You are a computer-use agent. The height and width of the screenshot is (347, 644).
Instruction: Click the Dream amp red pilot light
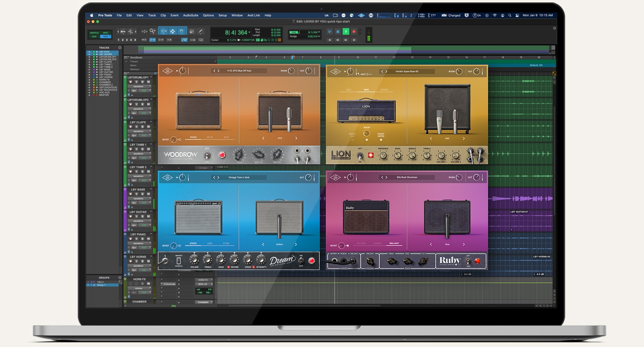click(x=311, y=261)
